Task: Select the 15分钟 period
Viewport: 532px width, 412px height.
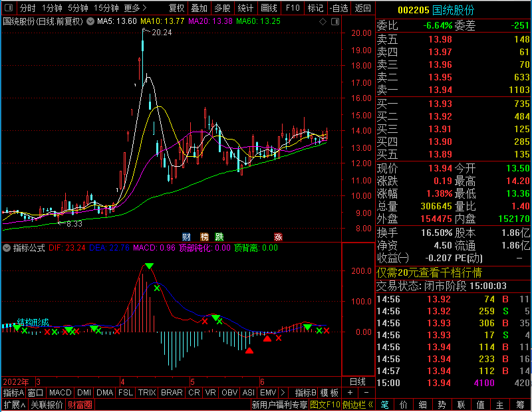Action: (106, 8)
